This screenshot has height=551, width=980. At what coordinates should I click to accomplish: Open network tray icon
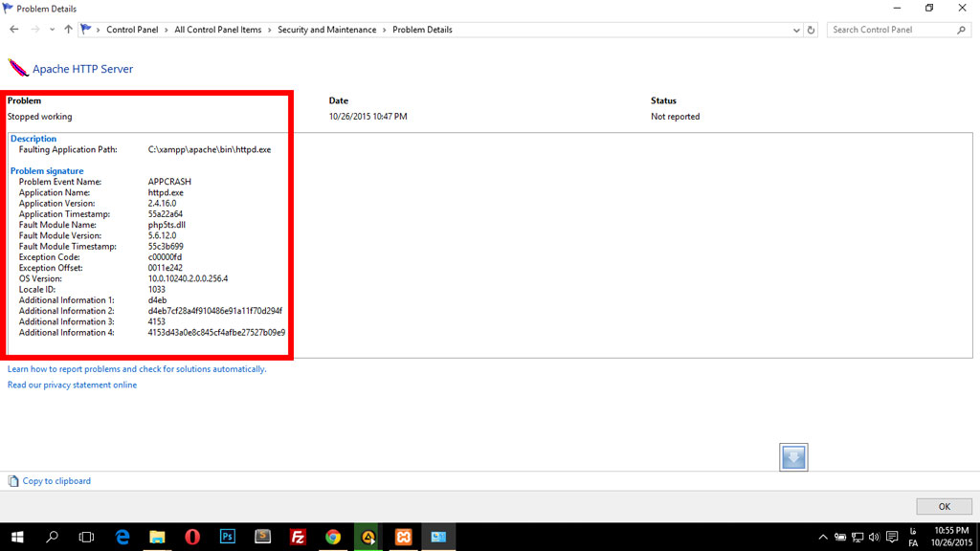click(857, 538)
